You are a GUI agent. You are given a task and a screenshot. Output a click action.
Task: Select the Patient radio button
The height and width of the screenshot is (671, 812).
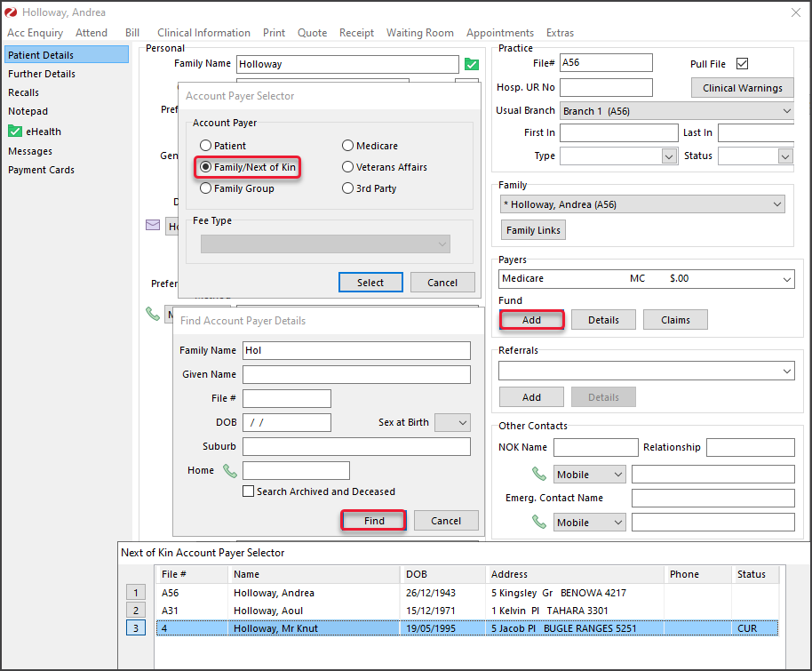click(206, 146)
